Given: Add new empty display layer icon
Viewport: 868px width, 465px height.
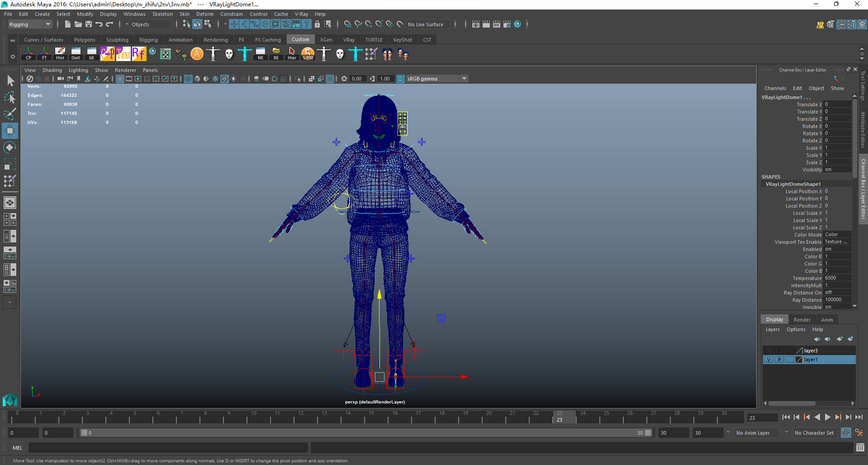Looking at the screenshot, I should (840, 339).
